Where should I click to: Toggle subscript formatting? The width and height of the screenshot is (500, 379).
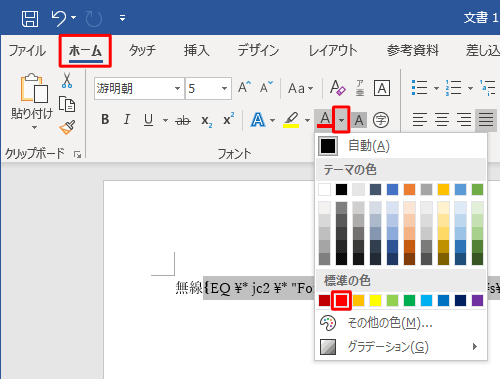tap(206, 121)
